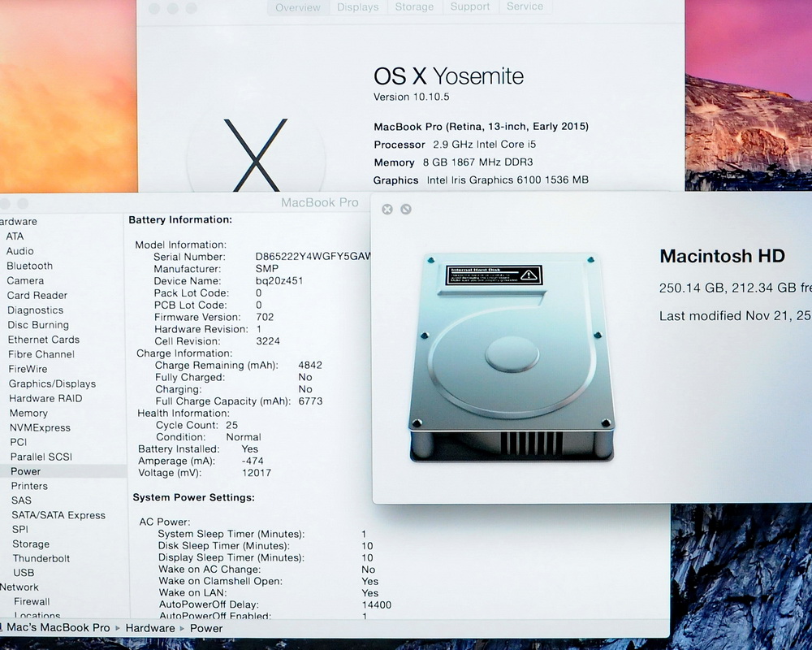
Task: Click the battery serial number D865222Y4WGFY5GAW
Action: [313, 257]
